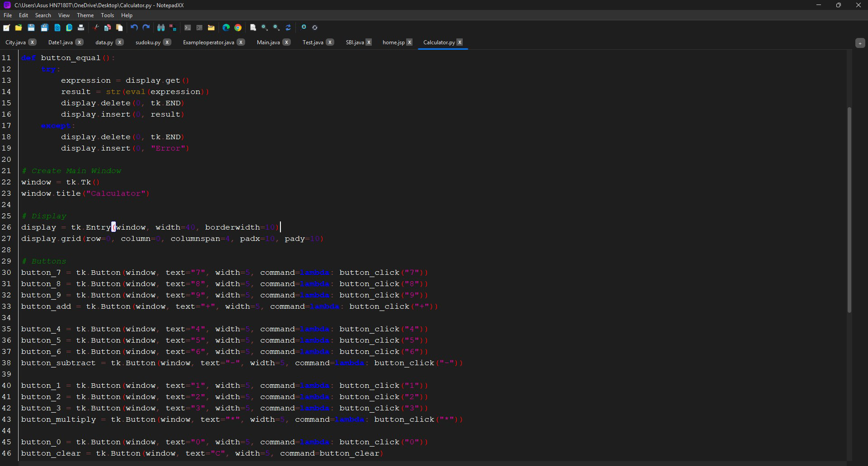Click the 'button_subtract' variable on line 38
The height and width of the screenshot is (466, 868).
pyautogui.click(x=58, y=363)
